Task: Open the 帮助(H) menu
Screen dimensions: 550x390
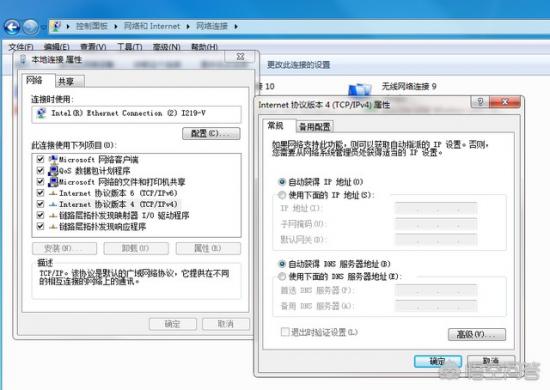Action: [x=204, y=47]
